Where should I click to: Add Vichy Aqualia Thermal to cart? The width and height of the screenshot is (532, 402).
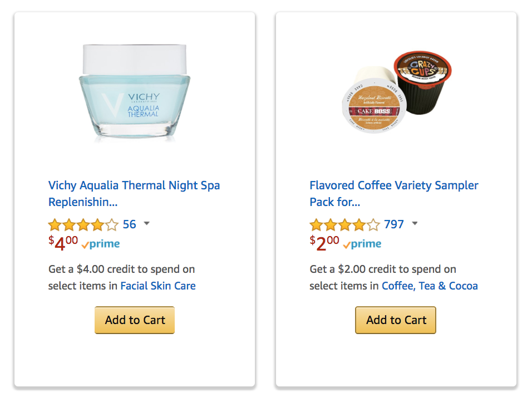tap(135, 320)
